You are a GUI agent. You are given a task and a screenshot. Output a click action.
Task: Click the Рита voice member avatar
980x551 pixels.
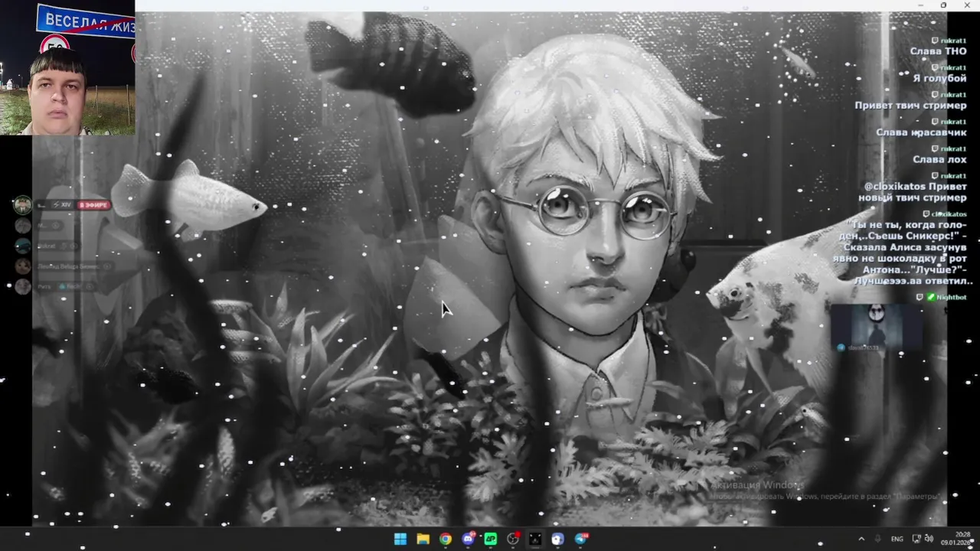tap(23, 286)
